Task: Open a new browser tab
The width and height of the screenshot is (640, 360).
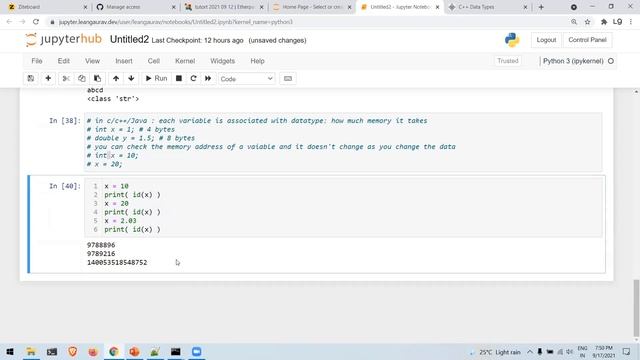Action: [541, 7]
